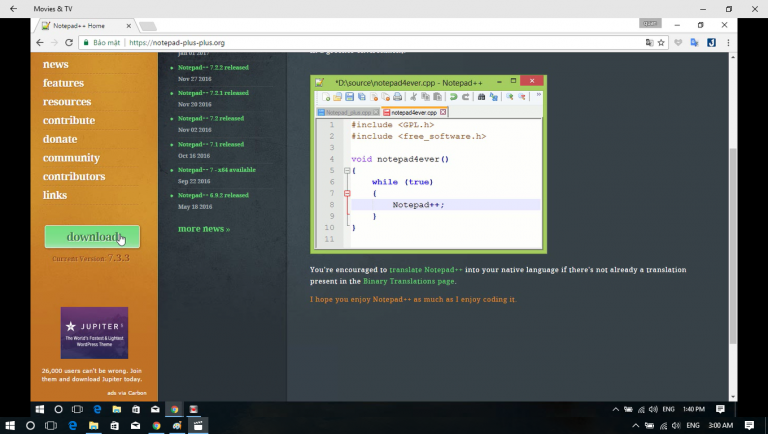The width and height of the screenshot is (768, 434).
Task: Open Store from the recorded desktop's taskbar
Action: (x=136, y=409)
